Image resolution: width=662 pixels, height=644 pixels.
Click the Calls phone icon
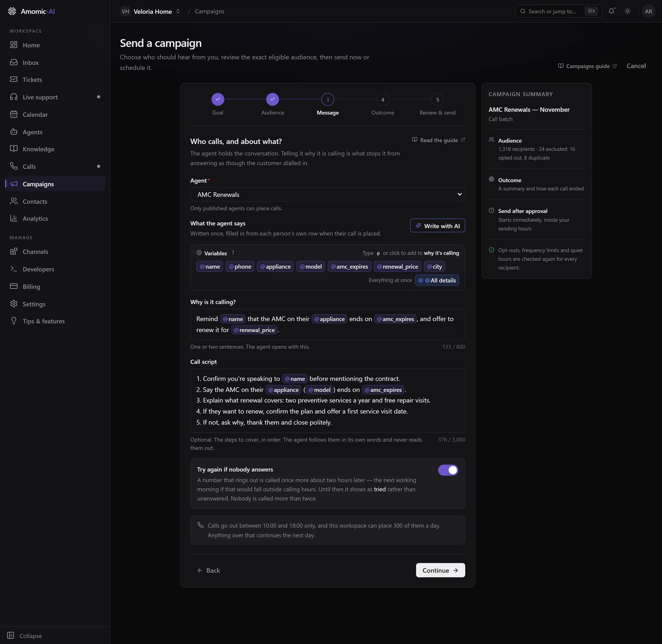(x=13, y=167)
